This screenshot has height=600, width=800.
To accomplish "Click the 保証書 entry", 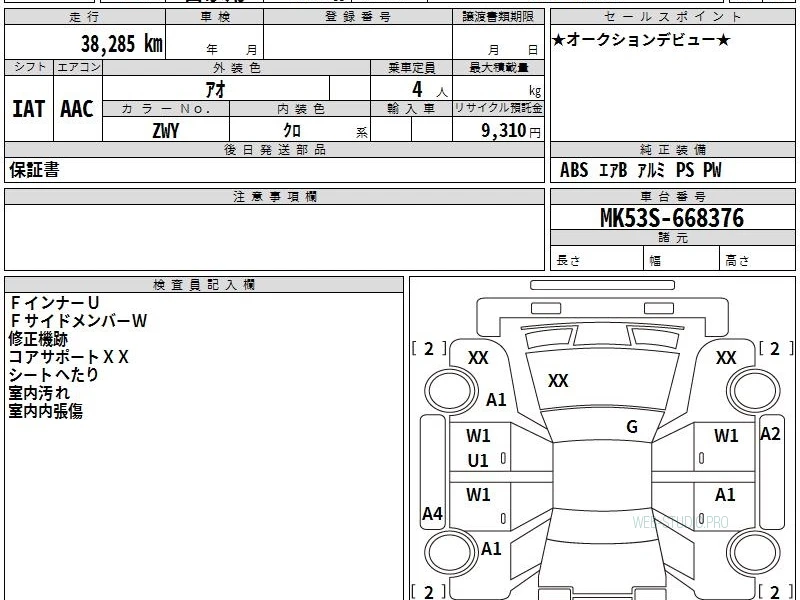I will (34, 170).
